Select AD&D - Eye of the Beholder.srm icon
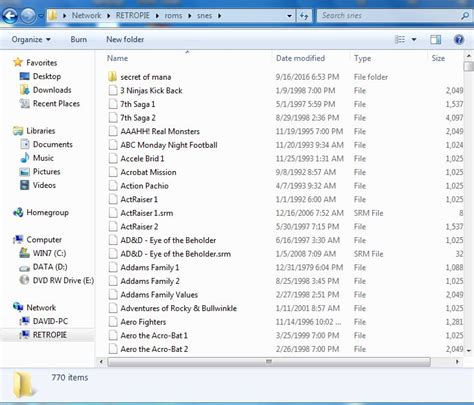 pos(113,254)
